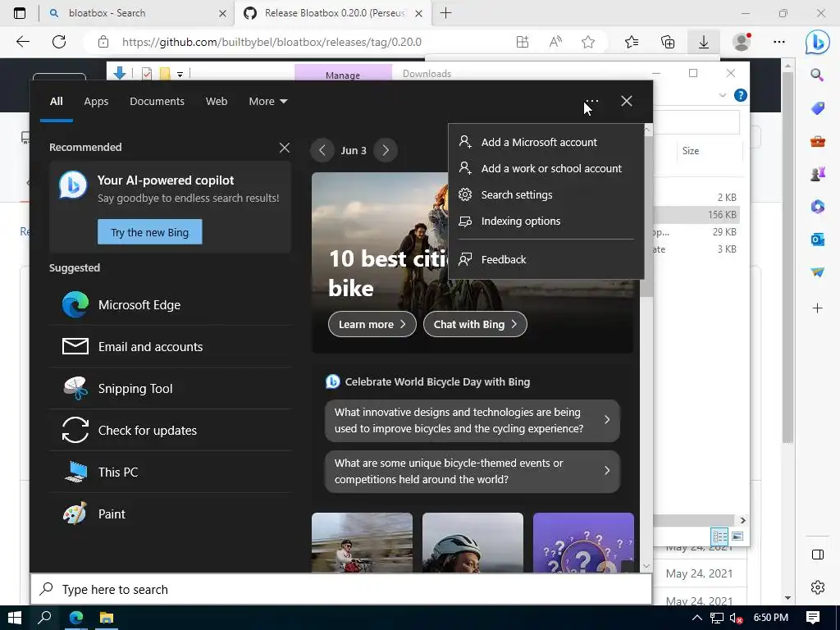Screen dimensions: 840x630
Task: Open This PC from suggested list
Action: point(171,472)
